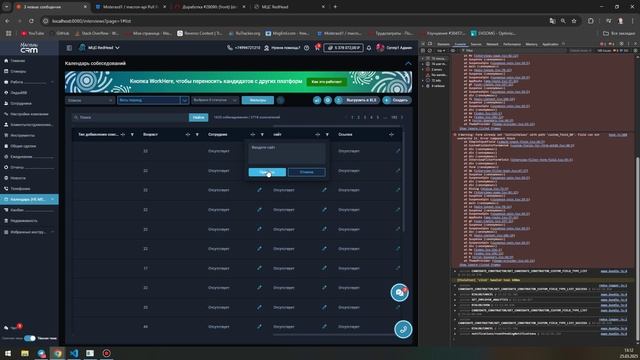The width and height of the screenshot is (640, 360).
Task: Click the red record app in taskbar
Action: [107, 353]
